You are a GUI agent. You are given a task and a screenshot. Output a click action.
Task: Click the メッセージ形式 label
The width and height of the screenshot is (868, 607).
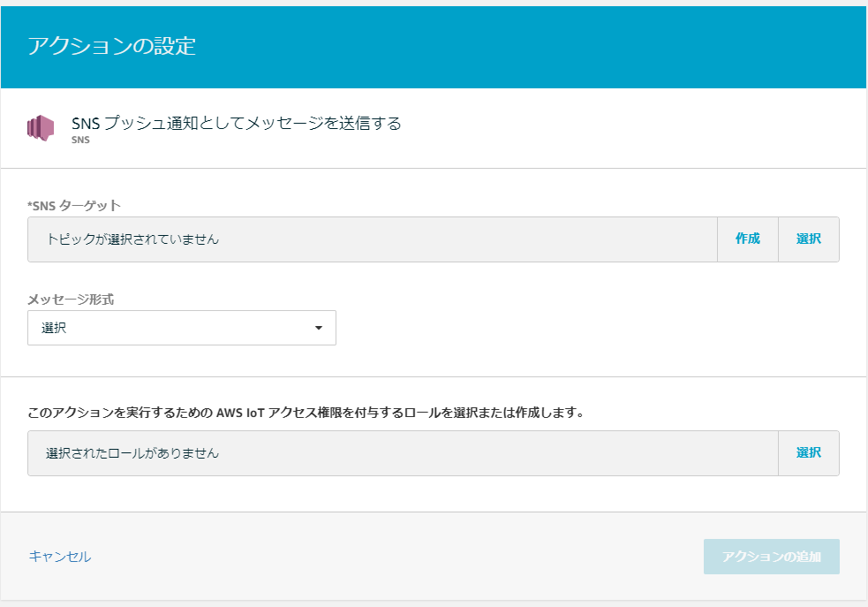tap(71, 299)
